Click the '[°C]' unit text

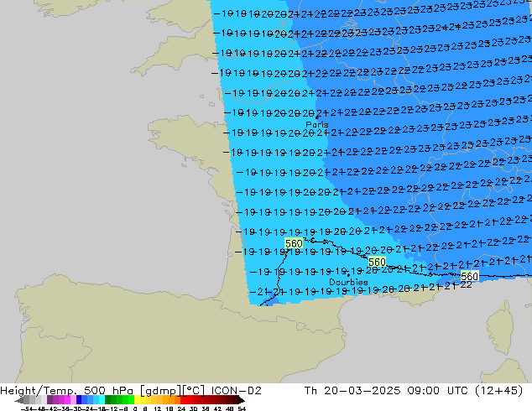pyautogui.click(x=193, y=391)
